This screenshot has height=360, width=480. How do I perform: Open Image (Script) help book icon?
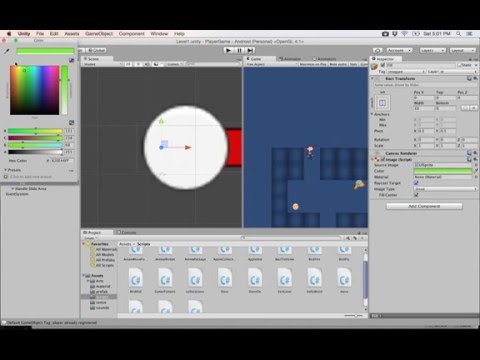pos(469,160)
